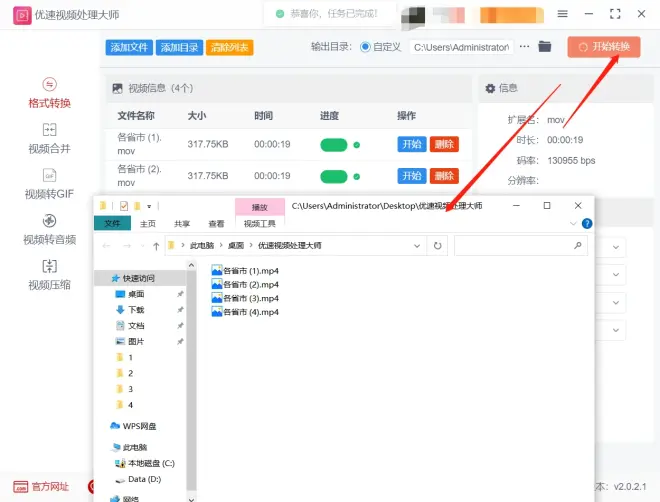660x502 pixels.
Task: Click Explorer's up-one-level arrow
Action: 156,246
